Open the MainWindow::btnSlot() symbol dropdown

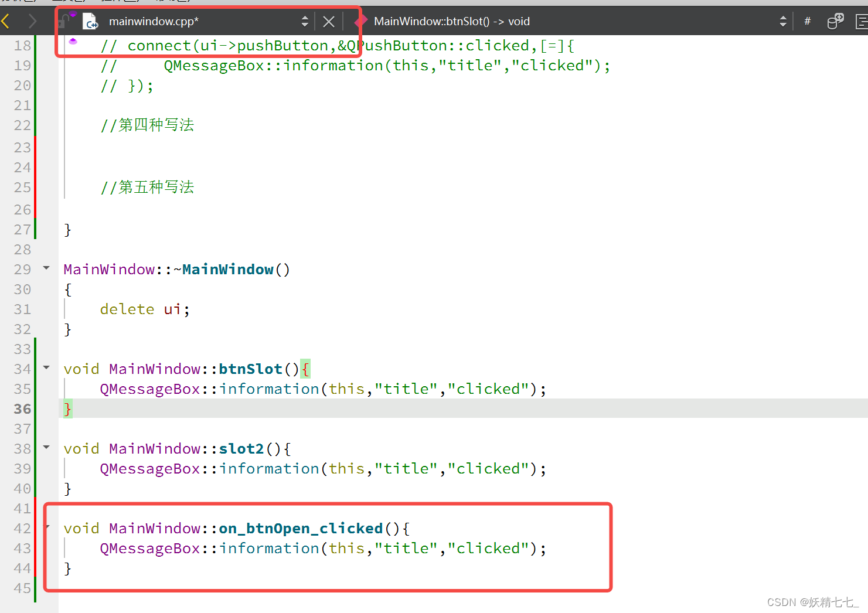click(x=783, y=22)
